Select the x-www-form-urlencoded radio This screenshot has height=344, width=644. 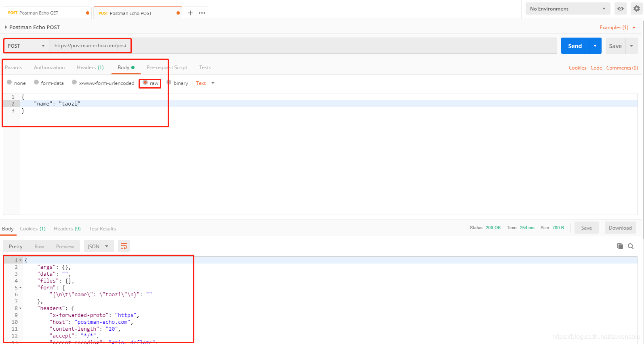tap(74, 82)
